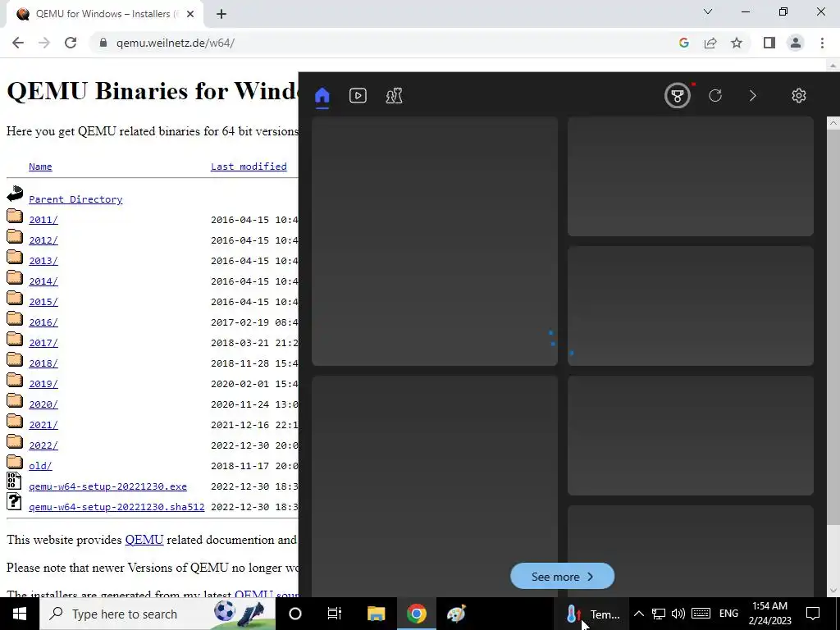Click the folder icon beside 2019/
Screen dimensions: 840x630
coord(15,380)
